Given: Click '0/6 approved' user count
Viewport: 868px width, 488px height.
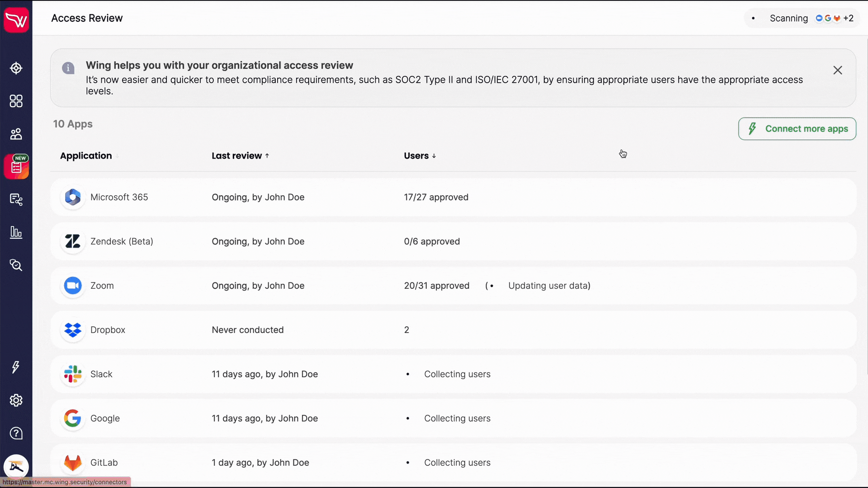Looking at the screenshot, I should pyautogui.click(x=432, y=242).
